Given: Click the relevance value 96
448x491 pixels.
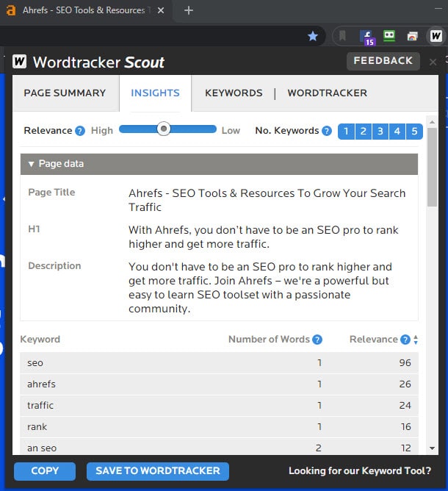Looking at the screenshot, I should (x=405, y=363).
